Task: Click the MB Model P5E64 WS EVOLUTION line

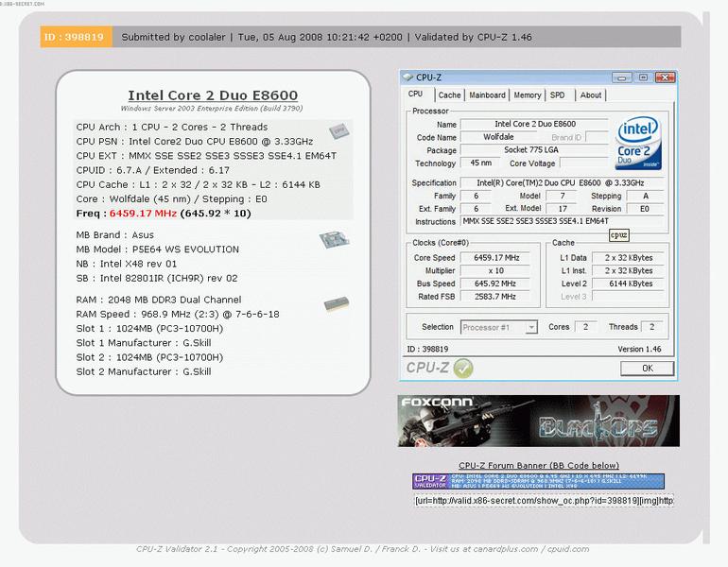Action: coord(157,249)
